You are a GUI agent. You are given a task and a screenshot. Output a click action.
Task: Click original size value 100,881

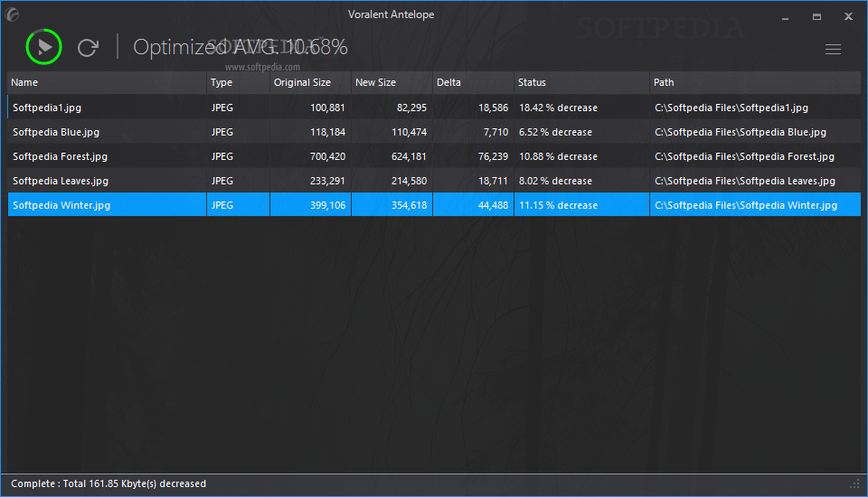[327, 108]
